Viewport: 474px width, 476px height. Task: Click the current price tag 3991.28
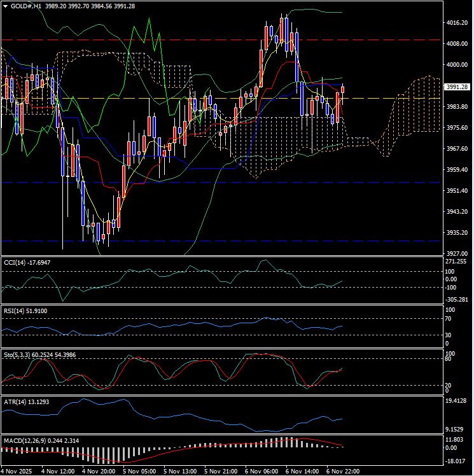point(458,87)
